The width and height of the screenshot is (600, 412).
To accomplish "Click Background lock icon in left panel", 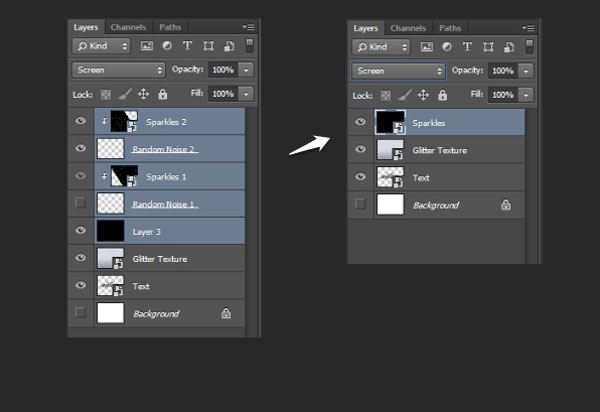I will point(226,313).
